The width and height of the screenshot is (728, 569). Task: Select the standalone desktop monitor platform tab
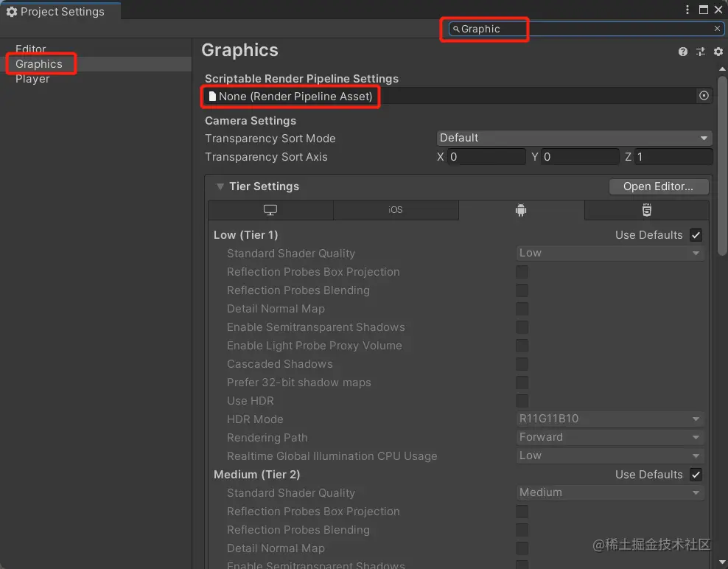(270, 210)
